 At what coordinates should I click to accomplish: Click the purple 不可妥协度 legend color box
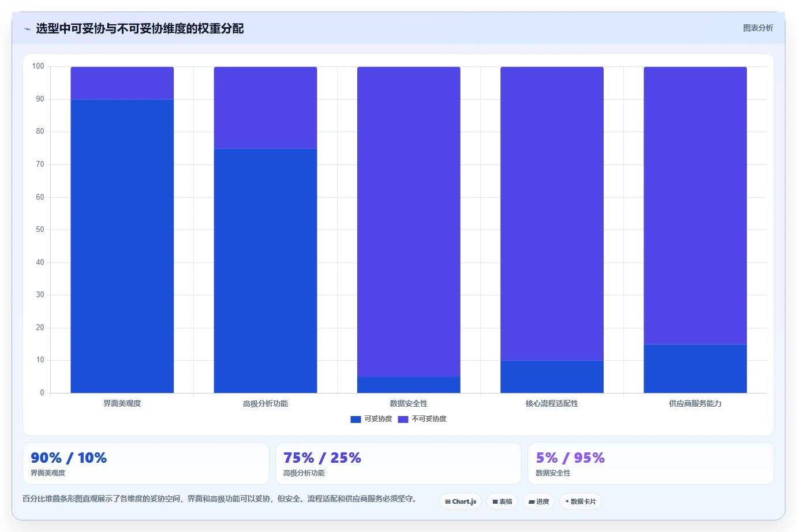[x=403, y=419]
